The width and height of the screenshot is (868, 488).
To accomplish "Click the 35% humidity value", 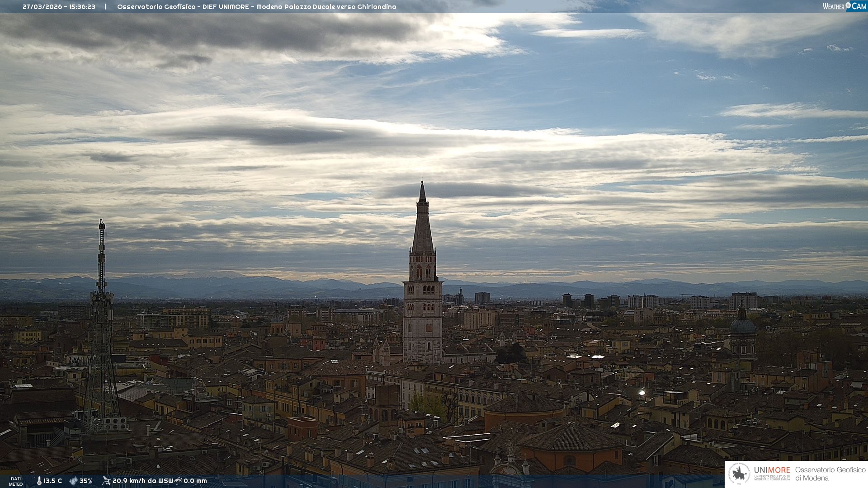I will (86, 481).
